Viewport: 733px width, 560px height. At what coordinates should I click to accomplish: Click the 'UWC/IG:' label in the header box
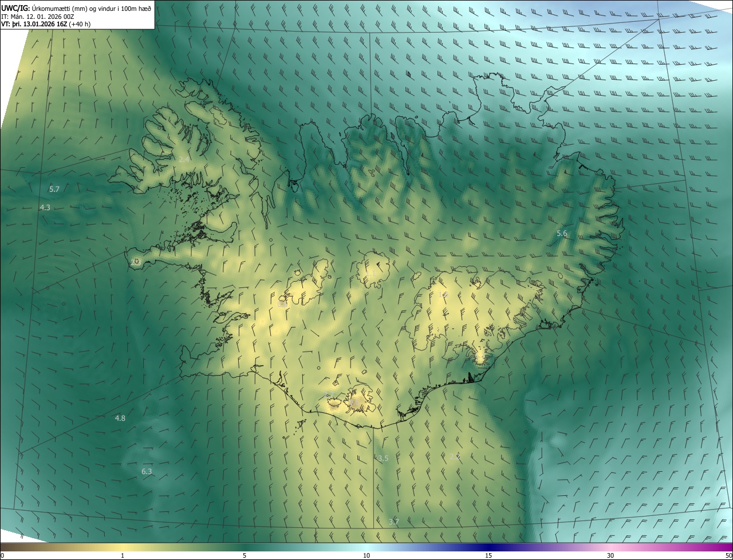[x=16, y=7]
